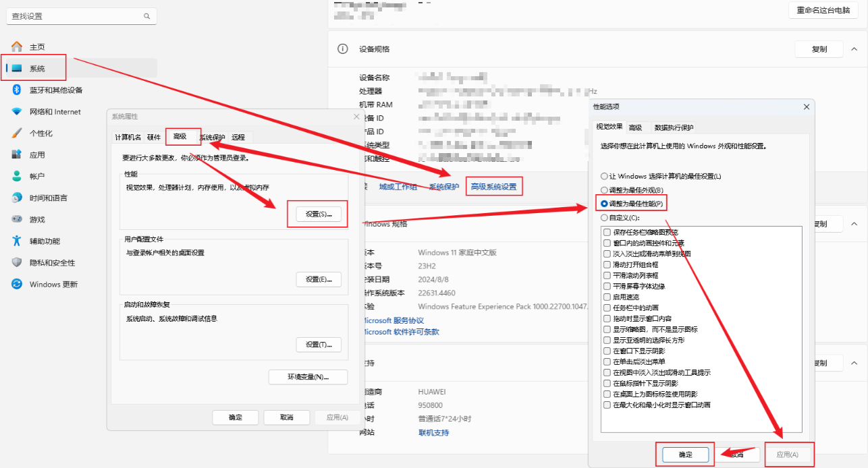Open 系统保护 link in settings page
Screen dimensions: 868x468
(x=444, y=187)
